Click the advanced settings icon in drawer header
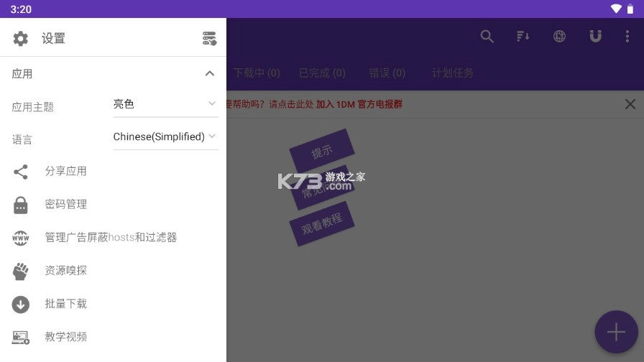The image size is (644, 362). coord(209,39)
